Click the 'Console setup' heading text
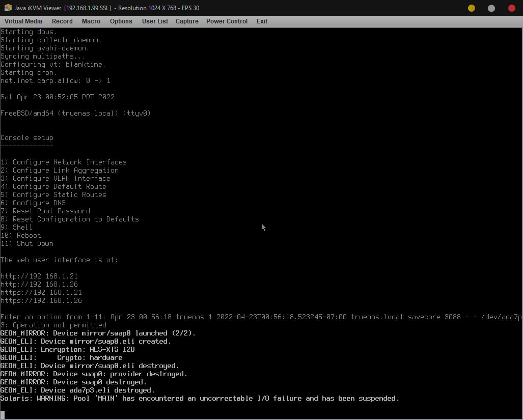 (26, 137)
